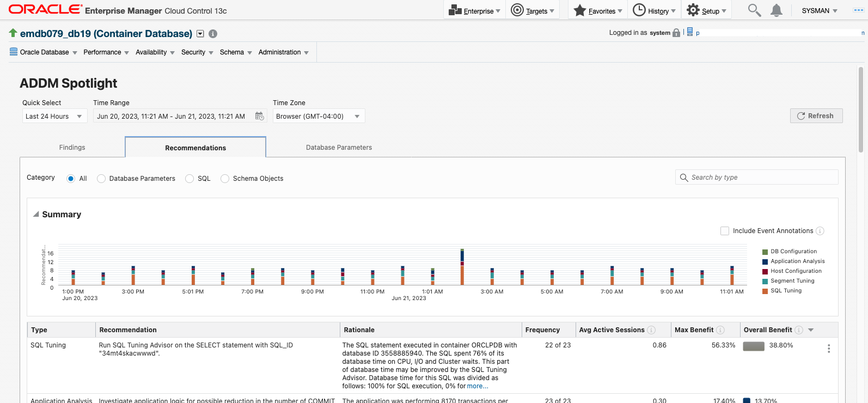Image resolution: width=868 pixels, height=403 pixels.
Task: Switch to the Findings tab
Action: (72, 148)
